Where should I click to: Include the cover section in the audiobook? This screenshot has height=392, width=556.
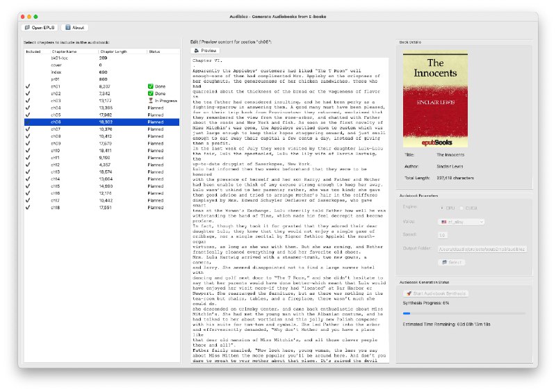coord(28,65)
